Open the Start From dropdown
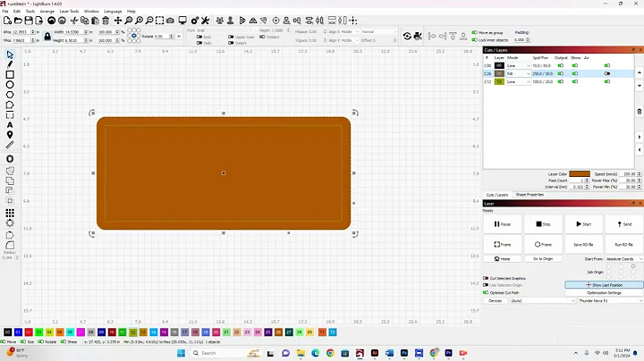The height and width of the screenshot is (361, 644). click(x=624, y=259)
